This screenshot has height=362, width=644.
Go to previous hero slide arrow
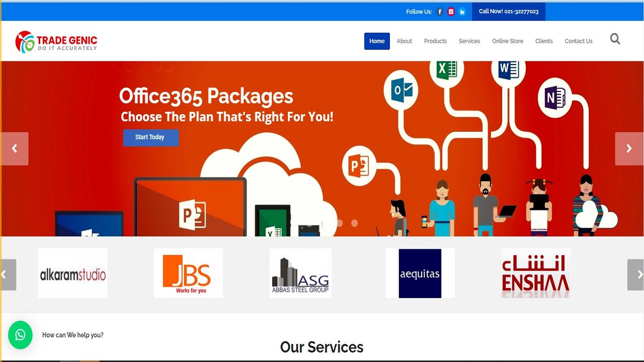15,148
